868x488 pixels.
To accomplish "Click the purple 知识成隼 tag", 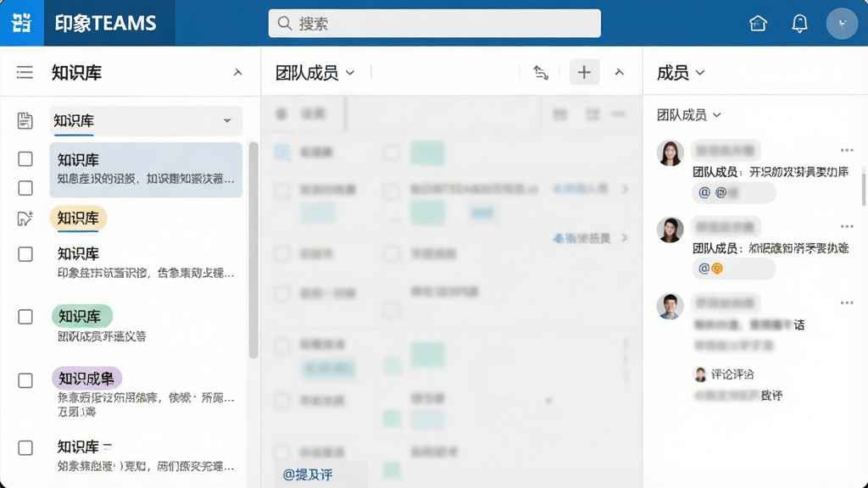I will pos(87,379).
